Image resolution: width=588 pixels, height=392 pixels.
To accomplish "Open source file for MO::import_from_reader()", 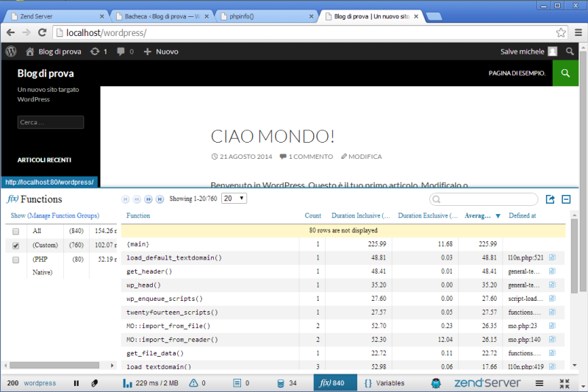I will click(x=552, y=340).
